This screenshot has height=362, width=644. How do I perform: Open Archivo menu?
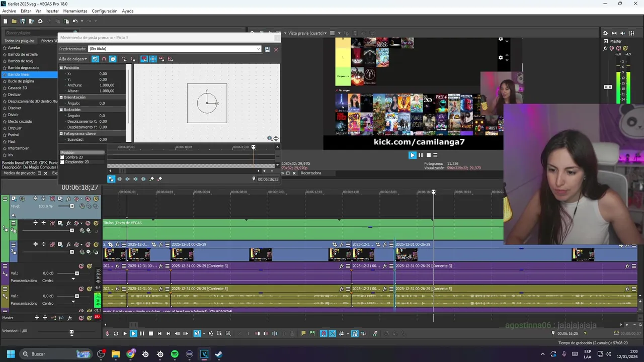click(9, 11)
